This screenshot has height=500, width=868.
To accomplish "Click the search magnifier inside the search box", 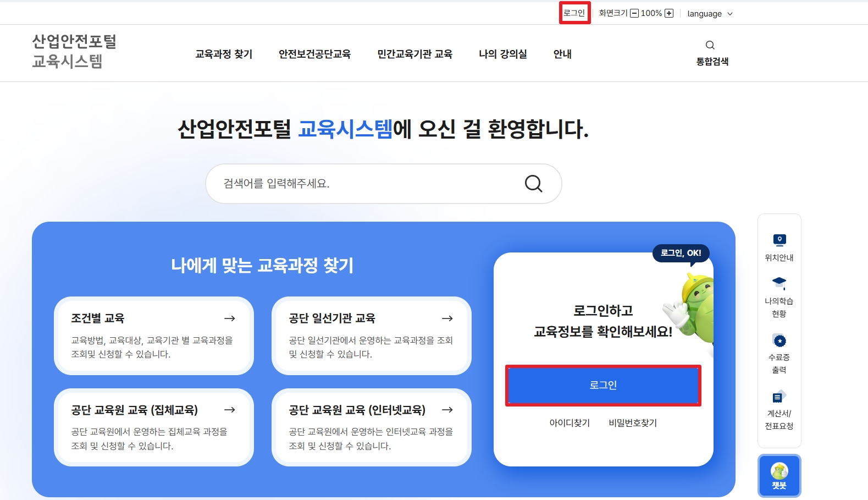I will coord(533,184).
